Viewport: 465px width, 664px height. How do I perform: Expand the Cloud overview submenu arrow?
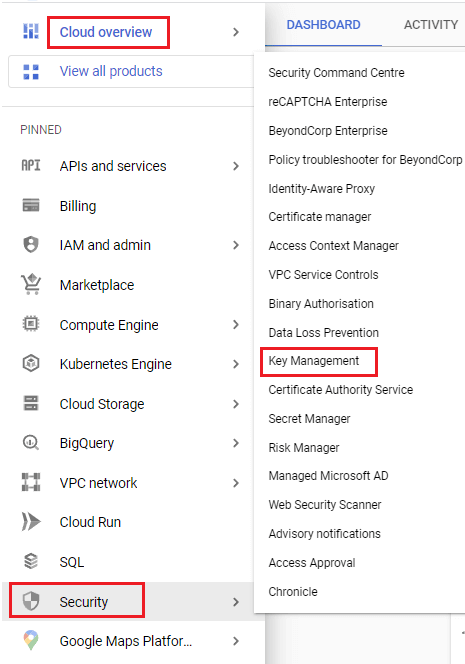pyautogui.click(x=236, y=32)
